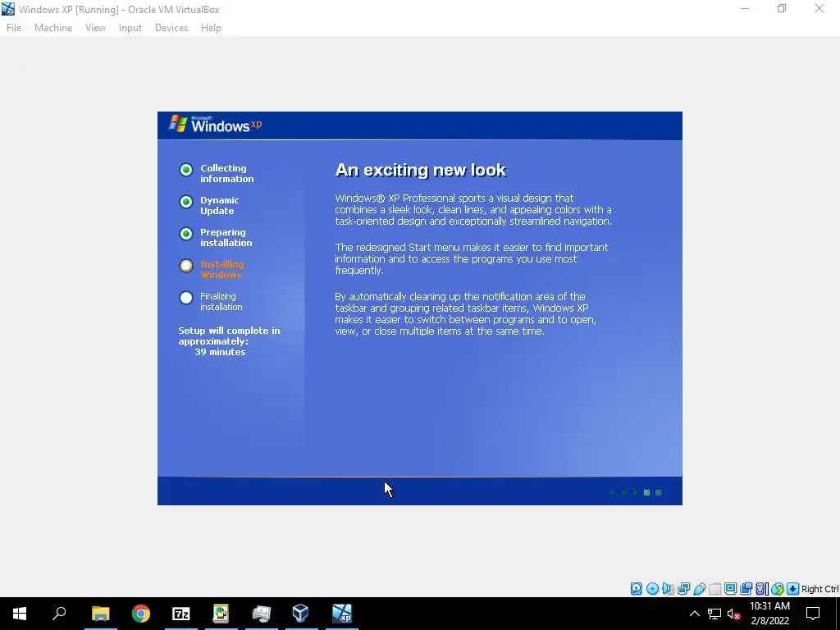
Task: Open VirtualBox Manager cube taskbar icon
Action: 300,614
